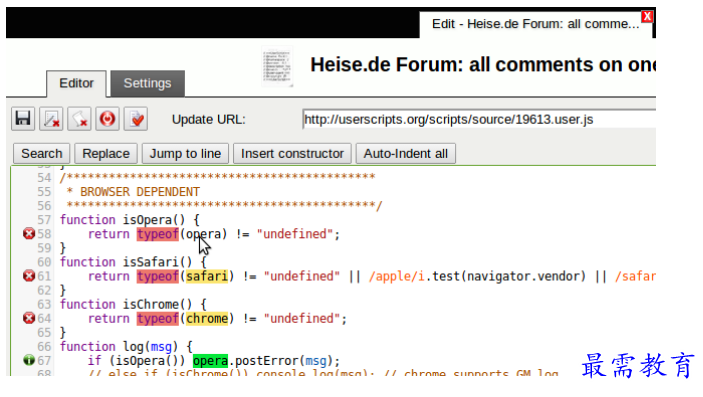The height and width of the screenshot is (397, 703).
Task: Click the highlighted opera word on line 67
Action: (210, 361)
